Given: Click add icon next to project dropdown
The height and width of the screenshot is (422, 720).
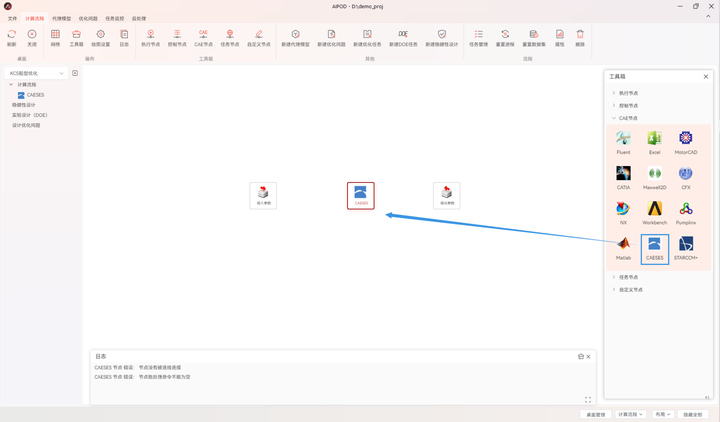Looking at the screenshot, I should (x=75, y=73).
